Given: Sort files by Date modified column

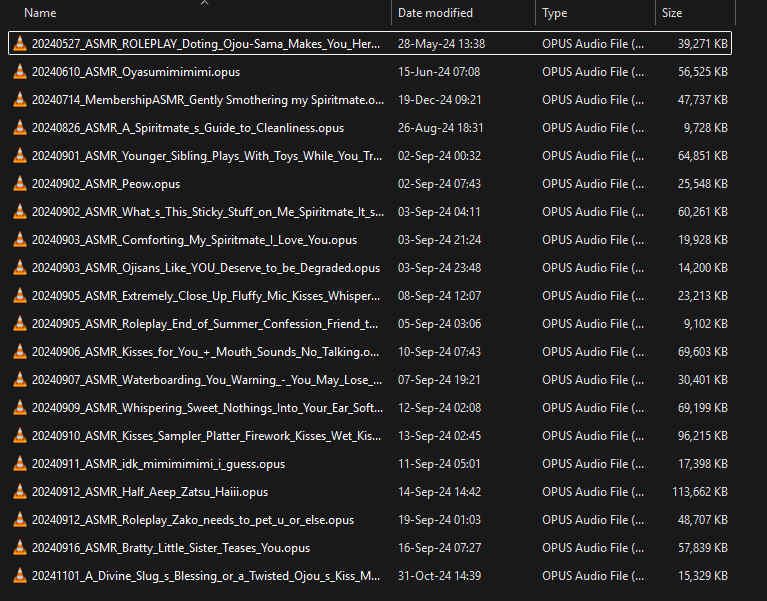Looking at the screenshot, I should [435, 13].
